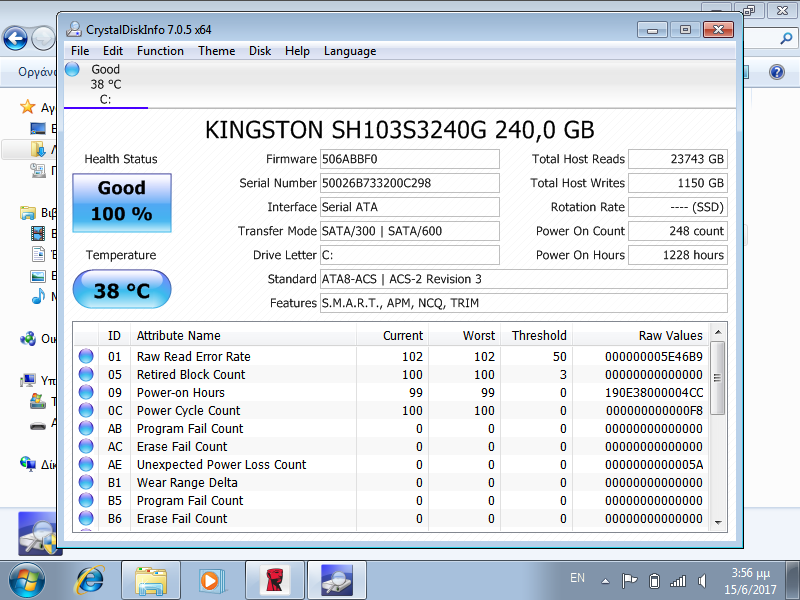Click the Interface field Serial ATA
This screenshot has height=600, width=800.
tap(410, 207)
